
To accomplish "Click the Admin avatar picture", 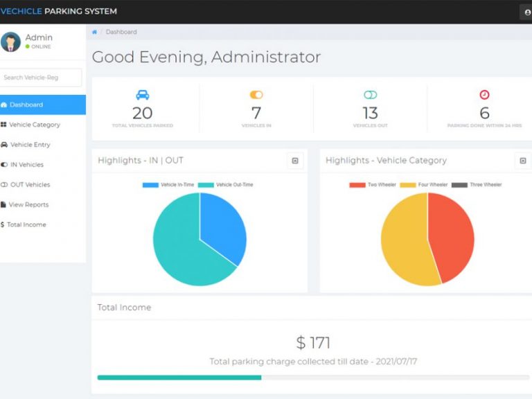I will 10,42.
